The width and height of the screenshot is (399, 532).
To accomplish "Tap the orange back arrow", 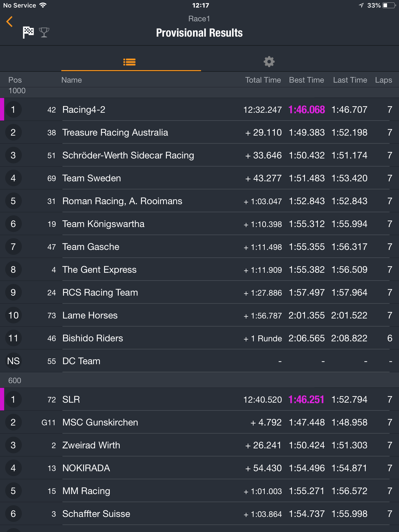I will (10, 22).
